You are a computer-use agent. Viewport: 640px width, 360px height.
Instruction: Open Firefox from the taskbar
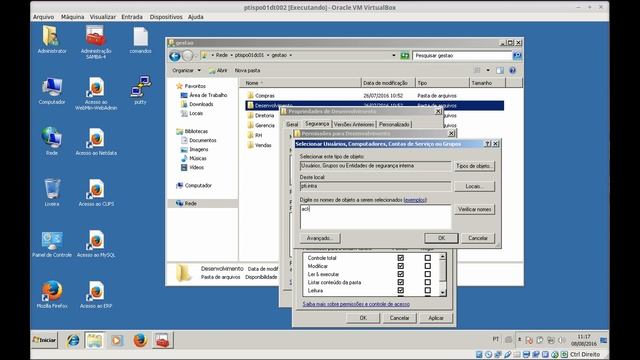click(x=140, y=340)
